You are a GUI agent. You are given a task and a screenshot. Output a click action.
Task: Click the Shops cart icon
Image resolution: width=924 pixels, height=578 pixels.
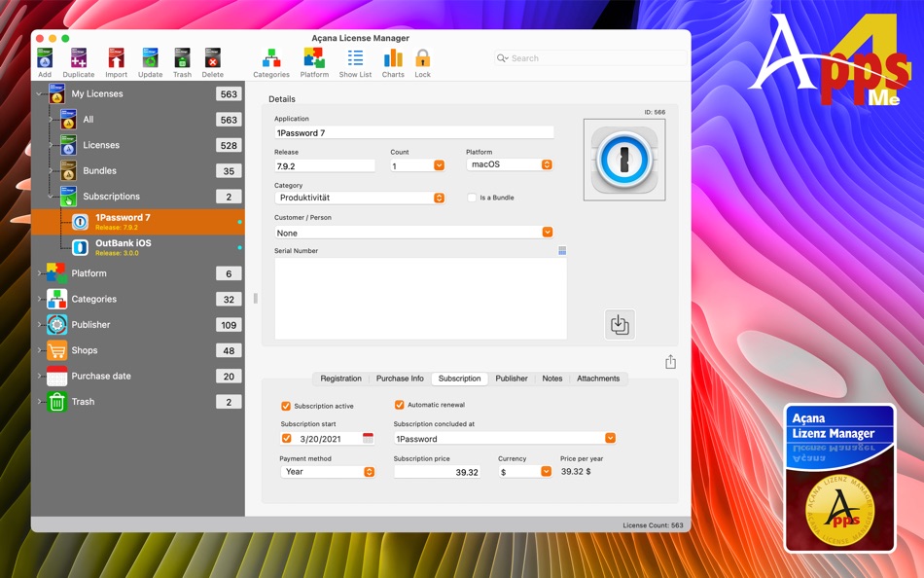coord(56,350)
